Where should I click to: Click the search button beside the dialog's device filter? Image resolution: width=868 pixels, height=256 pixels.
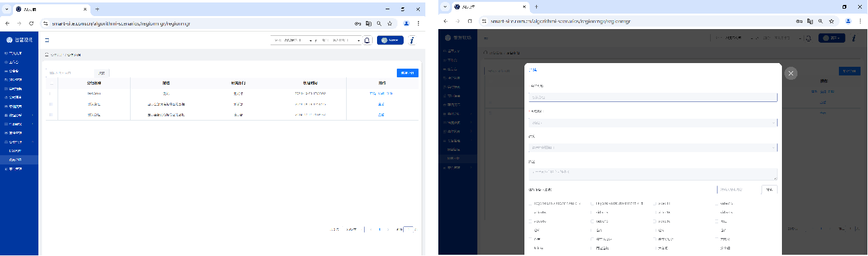pyautogui.click(x=769, y=190)
